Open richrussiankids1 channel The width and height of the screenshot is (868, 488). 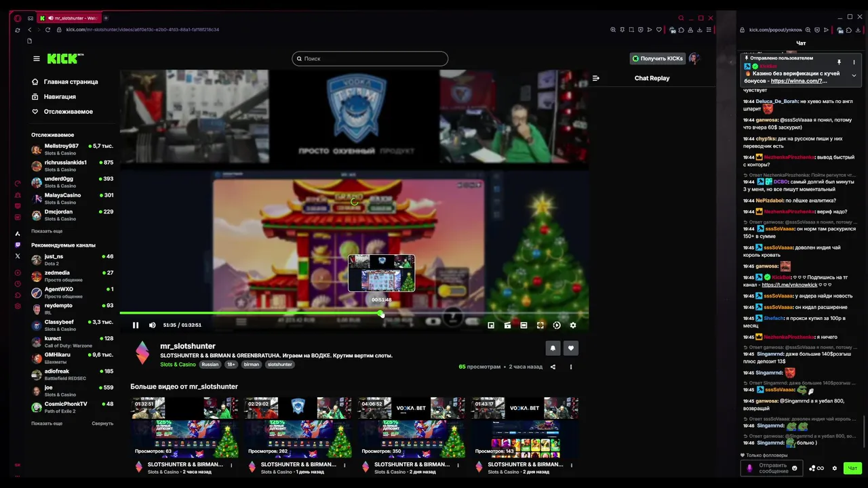[73, 165]
